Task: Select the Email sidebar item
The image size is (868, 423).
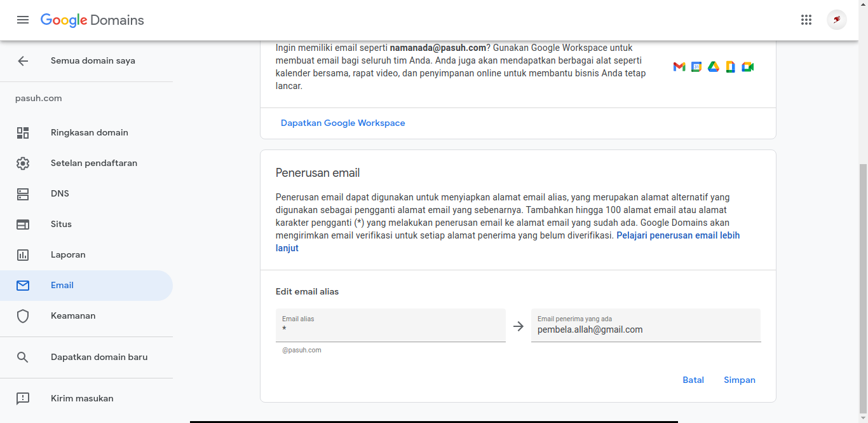Action: coord(62,286)
